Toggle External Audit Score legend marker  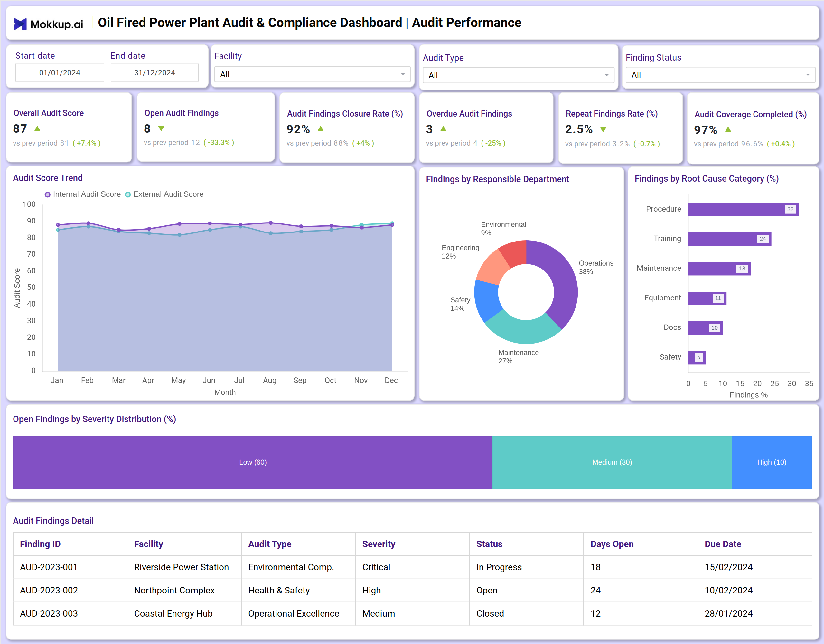click(x=128, y=194)
